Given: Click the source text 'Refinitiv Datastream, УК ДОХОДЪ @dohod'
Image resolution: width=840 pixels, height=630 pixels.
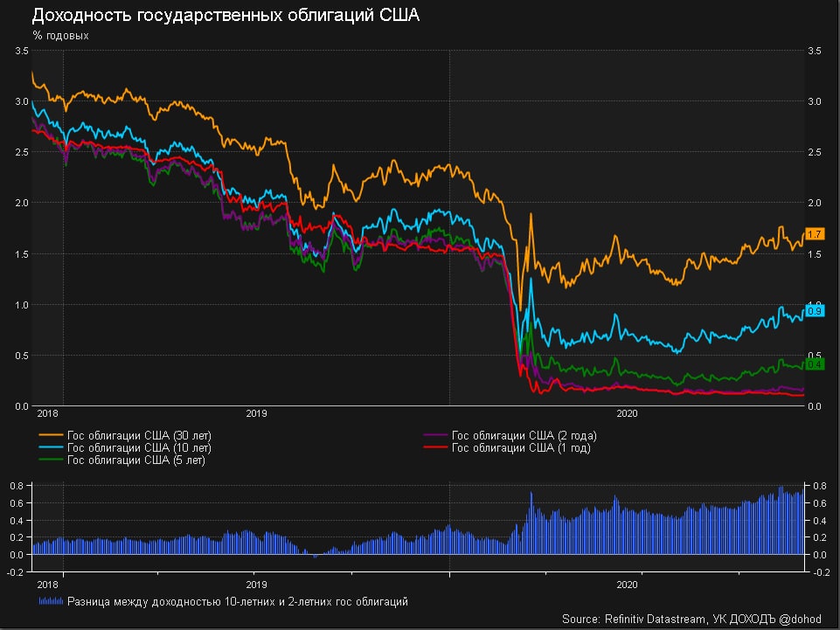Looking at the screenshot, I should 712,620.
